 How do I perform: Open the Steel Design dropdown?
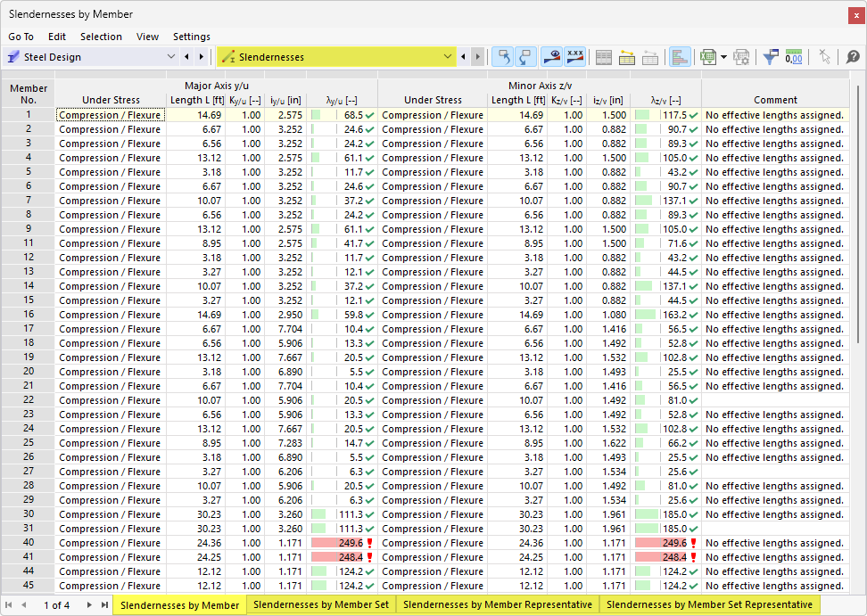[170, 55]
